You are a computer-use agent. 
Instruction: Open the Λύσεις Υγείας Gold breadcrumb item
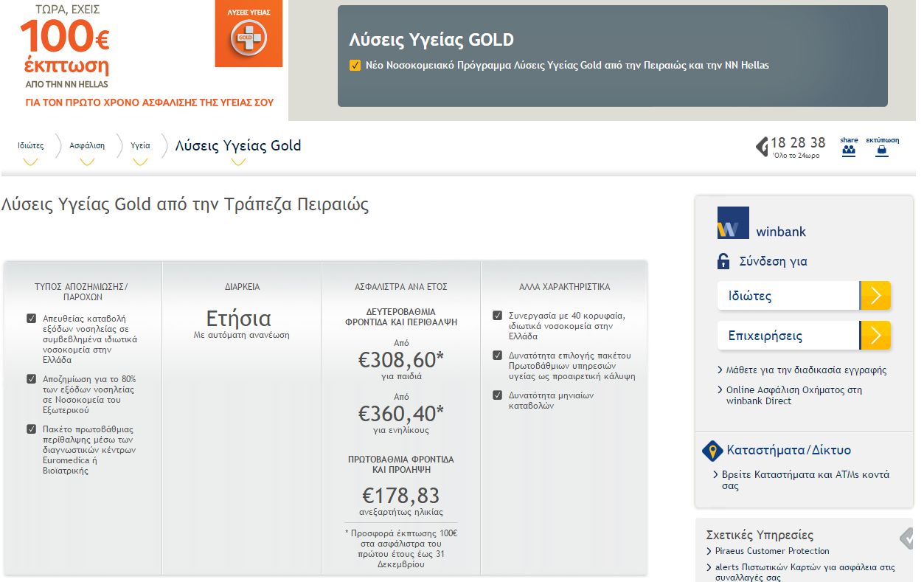[x=238, y=146]
